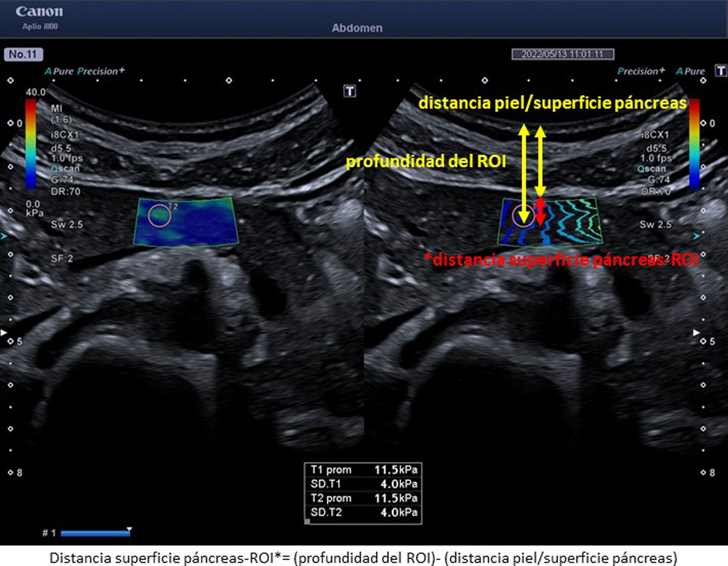The width and height of the screenshot is (728, 566).
Task: Click the white focus triangle on right depth scale
Action: [696, 332]
